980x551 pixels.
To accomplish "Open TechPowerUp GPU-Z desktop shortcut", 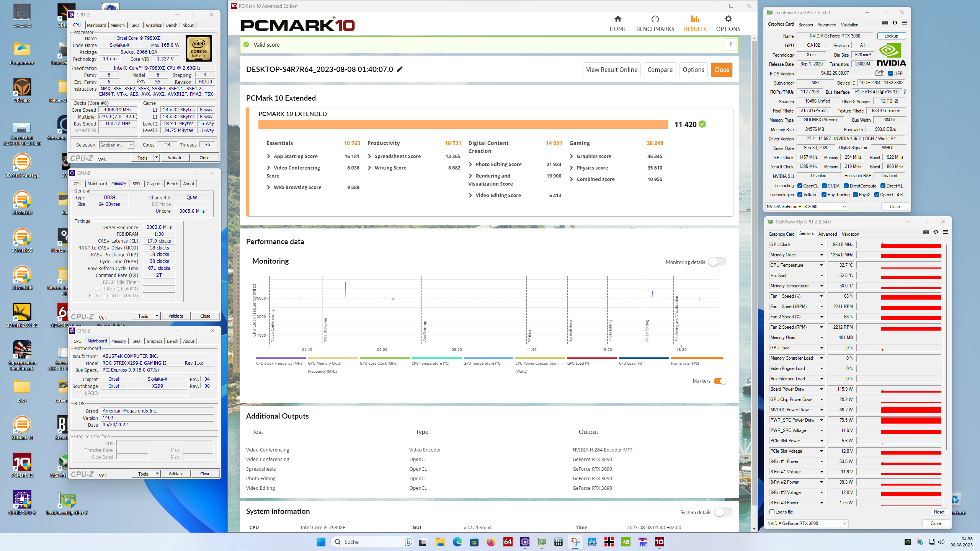I will tap(67, 502).
